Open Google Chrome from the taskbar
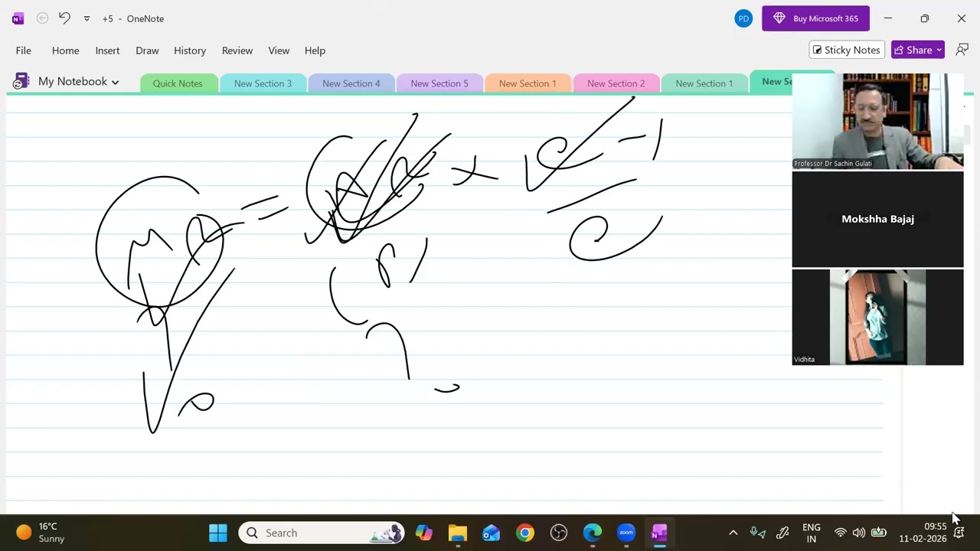Image resolution: width=980 pixels, height=551 pixels. coord(525,533)
